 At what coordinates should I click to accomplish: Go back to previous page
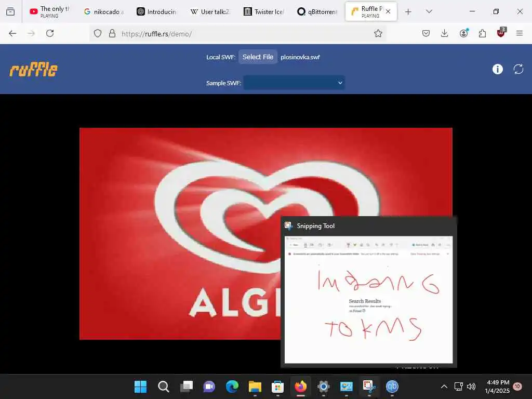tap(12, 33)
